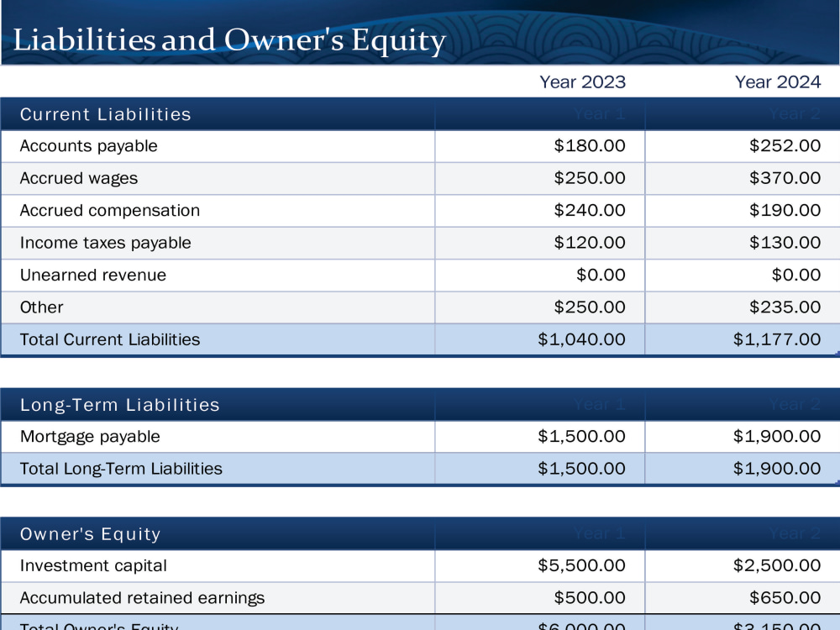Select the Long-Term Liabilities section header
This screenshot has width=840, height=630.
120,405
